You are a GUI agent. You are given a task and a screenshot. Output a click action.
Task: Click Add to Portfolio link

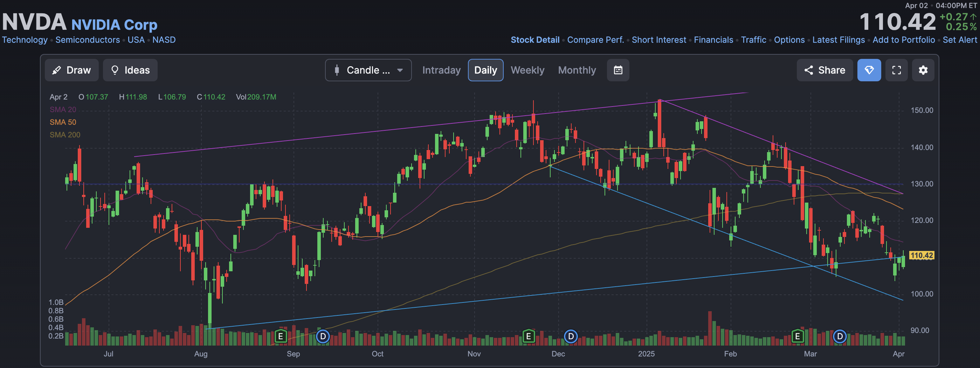pyautogui.click(x=904, y=40)
